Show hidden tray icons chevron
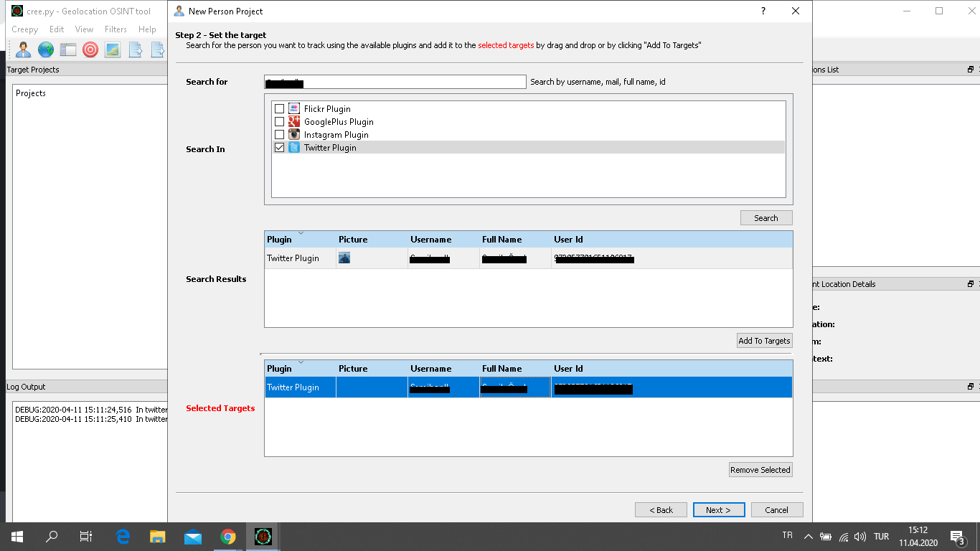980x551 pixels. point(809,536)
